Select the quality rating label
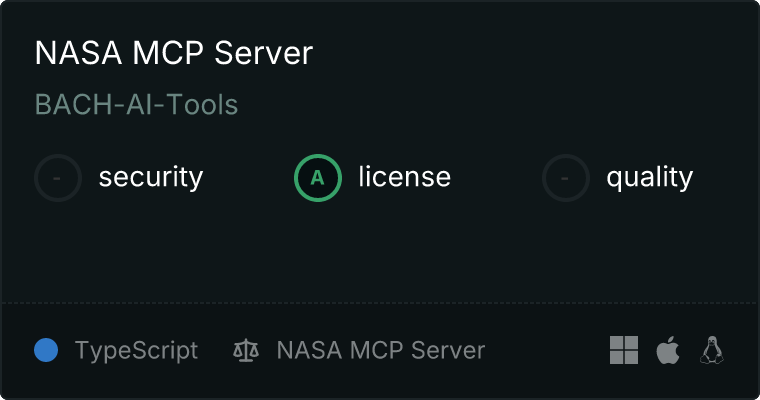Screen dimensions: 760x400 [649, 178]
